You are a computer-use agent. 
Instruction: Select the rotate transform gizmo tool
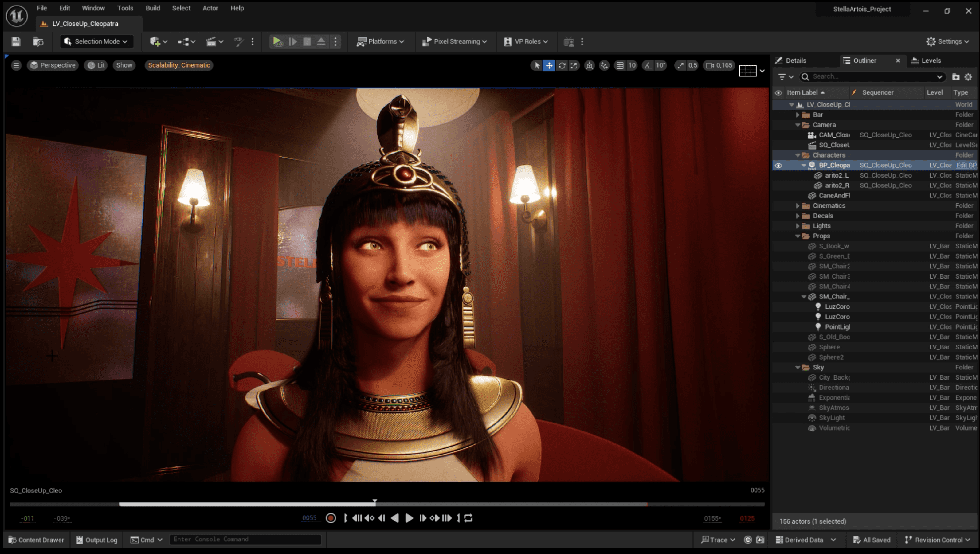pyautogui.click(x=562, y=65)
